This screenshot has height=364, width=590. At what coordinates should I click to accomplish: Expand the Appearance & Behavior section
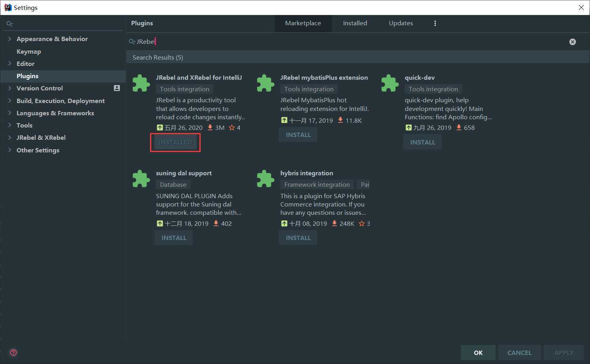point(10,39)
